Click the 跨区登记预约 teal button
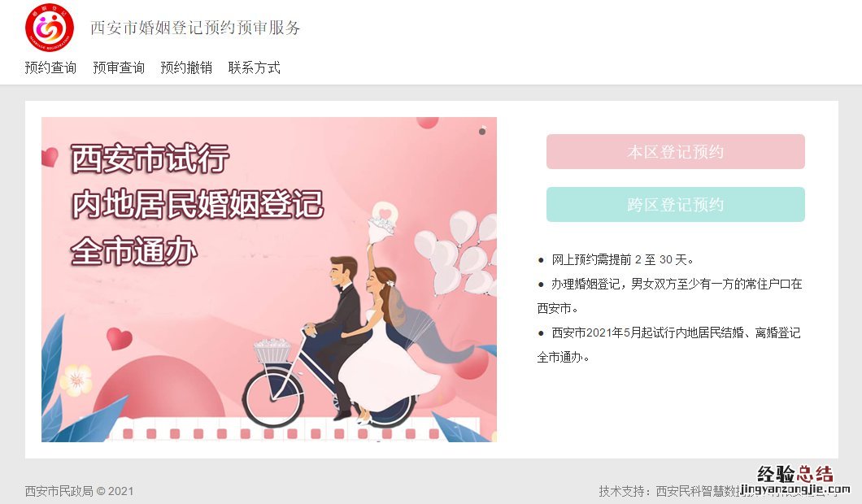The width and height of the screenshot is (862, 504). pos(675,205)
